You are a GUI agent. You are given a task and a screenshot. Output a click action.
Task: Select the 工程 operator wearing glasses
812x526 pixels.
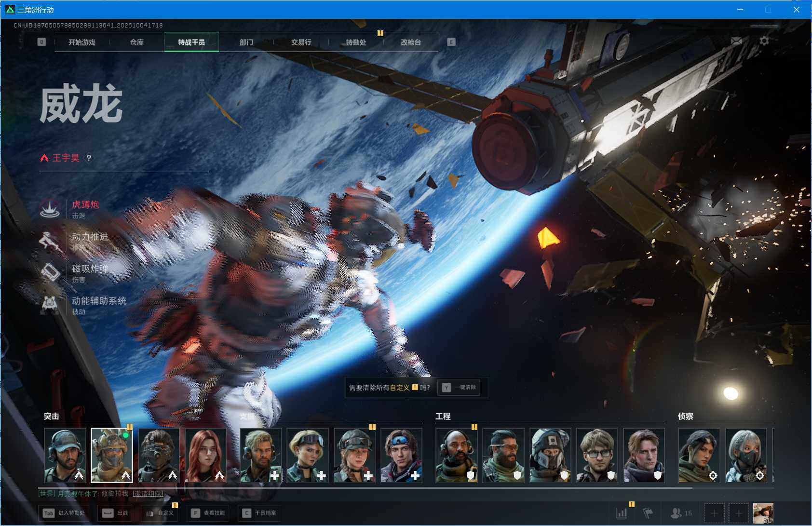click(597, 455)
